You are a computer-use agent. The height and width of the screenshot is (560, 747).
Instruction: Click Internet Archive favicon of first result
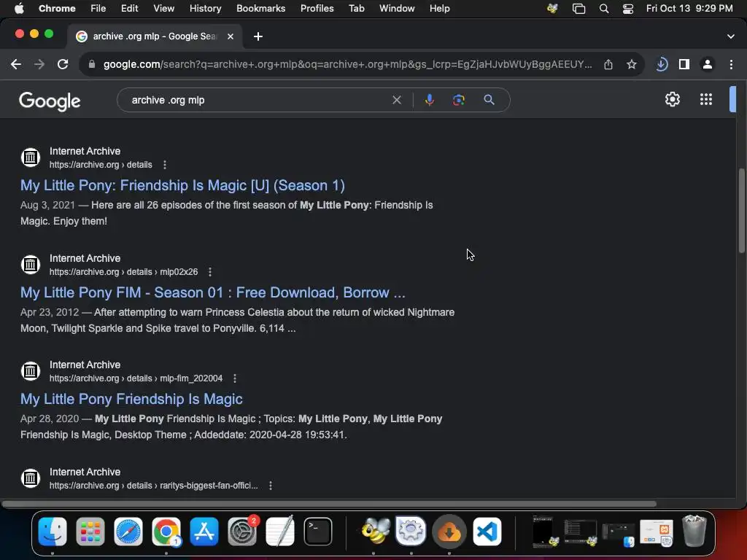(x=31, y=157)
